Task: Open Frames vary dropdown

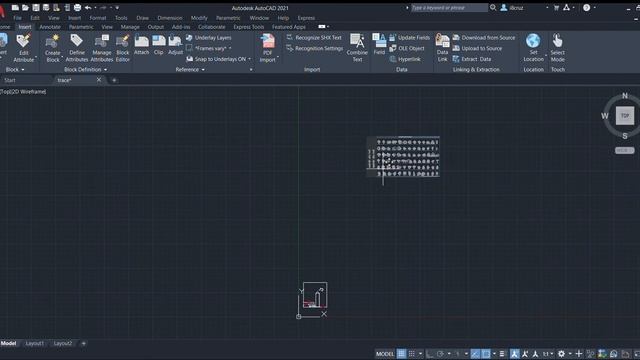Action: tap(230, 48)
